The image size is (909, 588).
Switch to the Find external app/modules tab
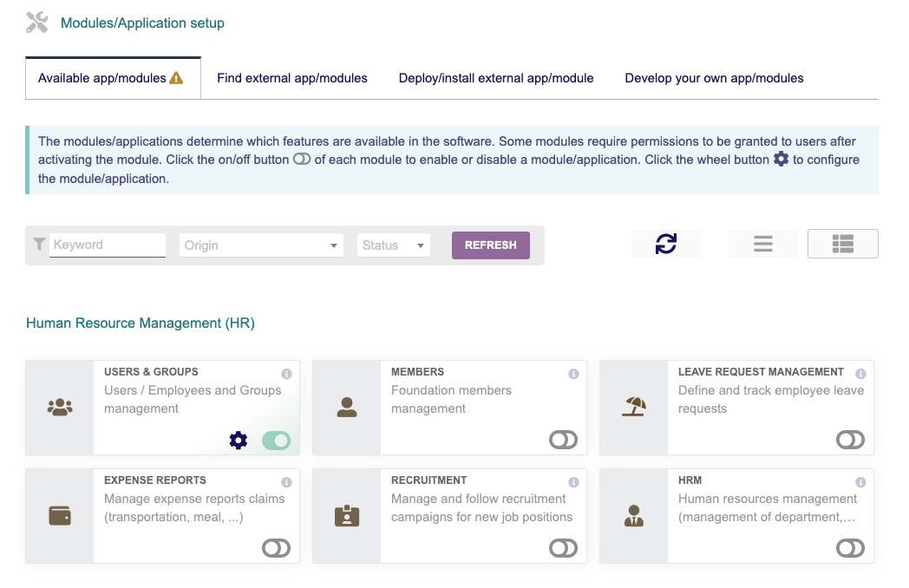(x=292, y=78)
